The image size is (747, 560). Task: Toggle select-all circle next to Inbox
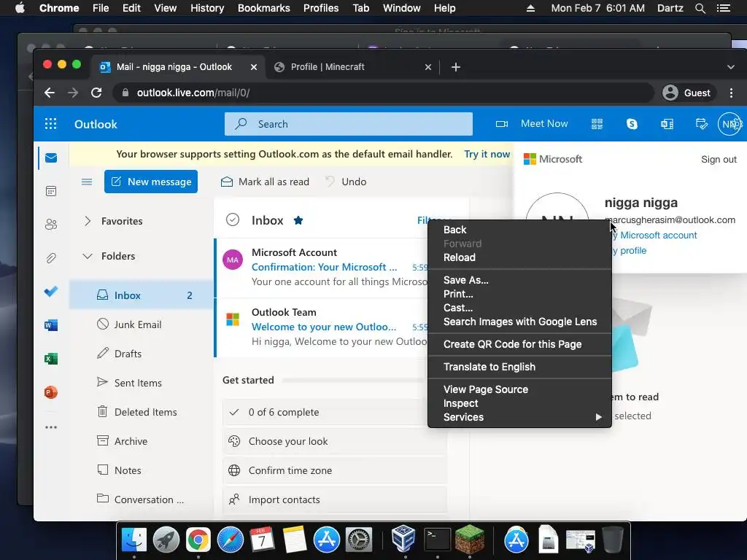[x=233, y=219]
